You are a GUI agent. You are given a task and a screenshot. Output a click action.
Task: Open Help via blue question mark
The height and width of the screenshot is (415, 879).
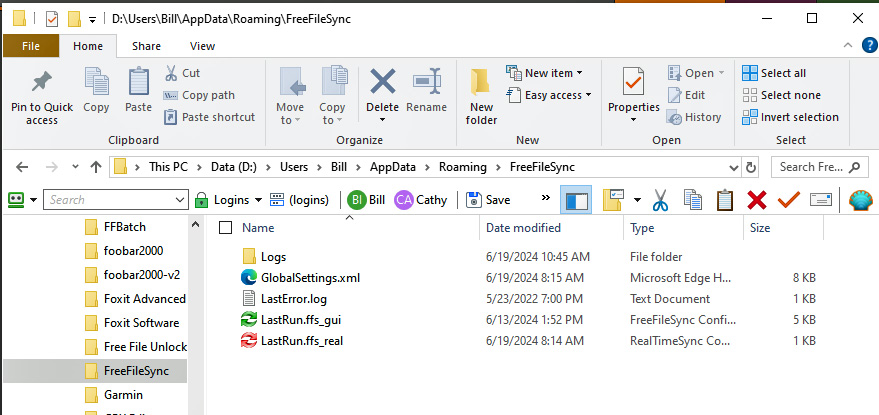coord(868,45)
